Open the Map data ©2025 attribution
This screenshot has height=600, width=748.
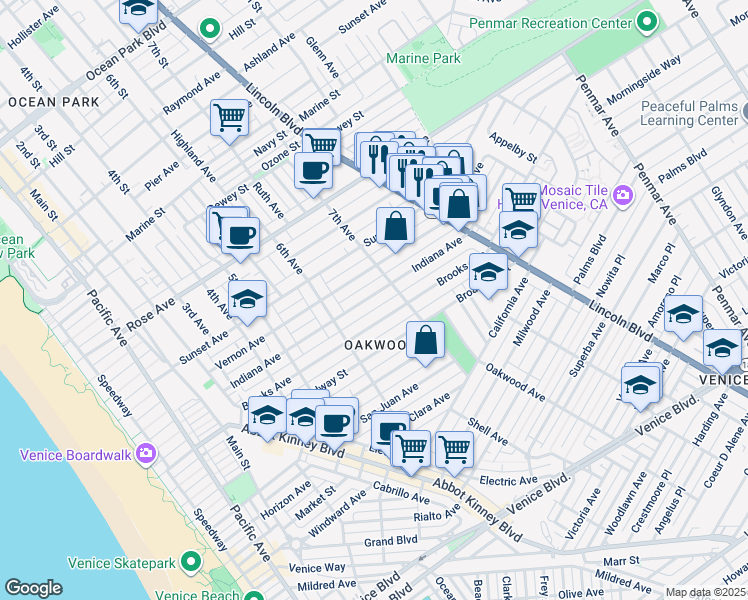click(x=706, y=593)
